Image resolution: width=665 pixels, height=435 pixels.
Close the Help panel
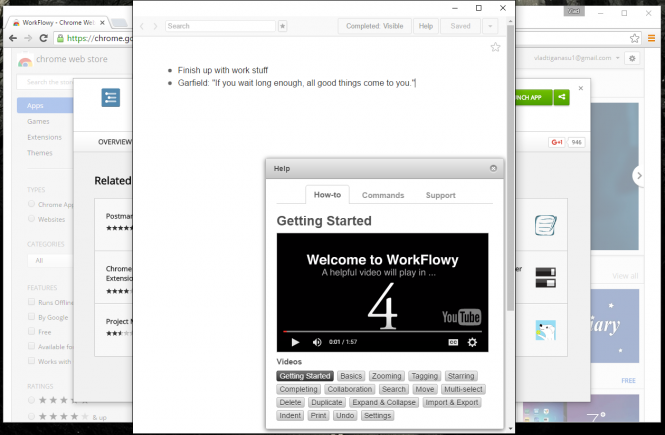[493, 168]
